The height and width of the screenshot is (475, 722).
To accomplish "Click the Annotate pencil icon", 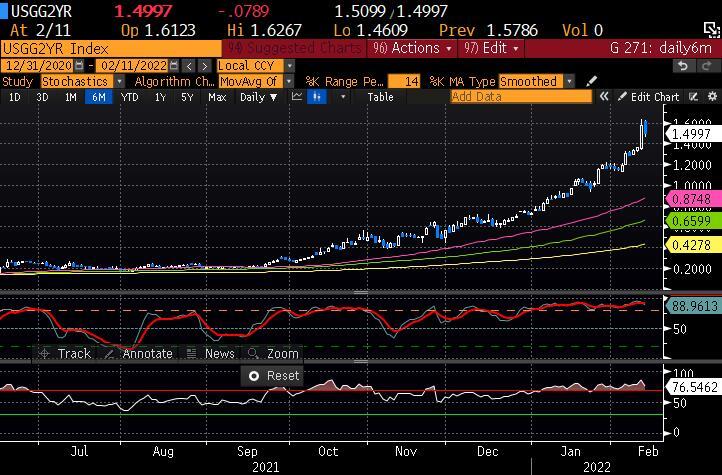I will (109, 353).
